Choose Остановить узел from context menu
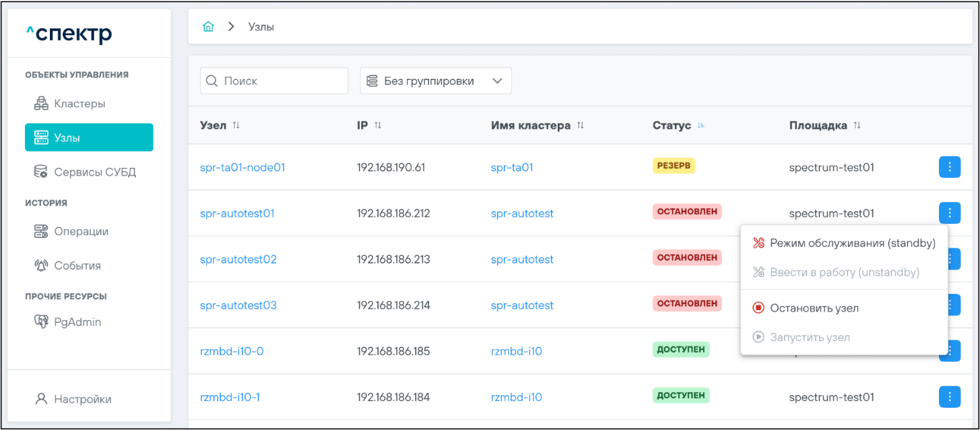 tap(814, 308)
